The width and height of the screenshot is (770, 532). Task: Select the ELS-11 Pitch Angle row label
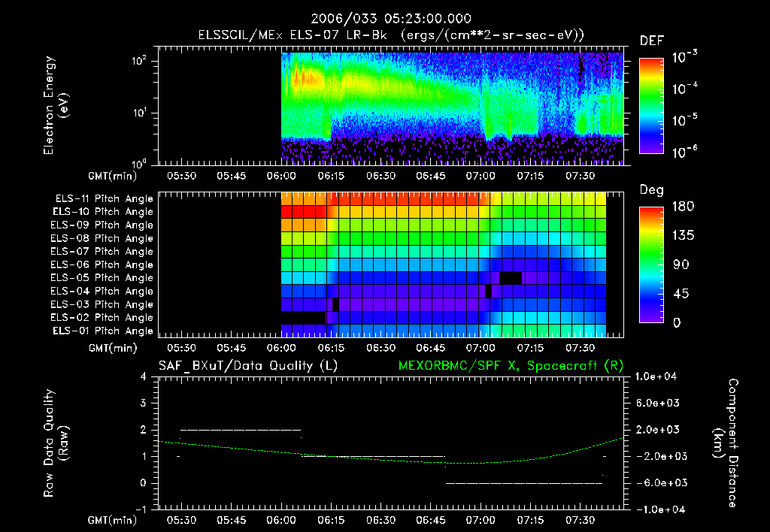pos(104,199)
